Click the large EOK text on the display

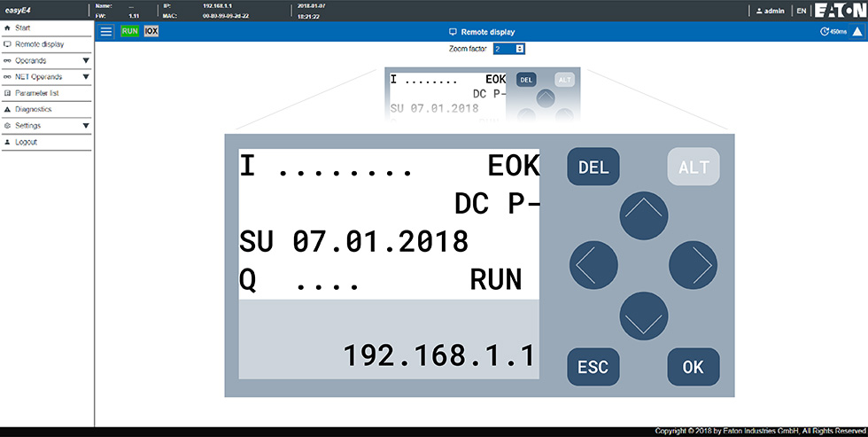tap(514, 167)
